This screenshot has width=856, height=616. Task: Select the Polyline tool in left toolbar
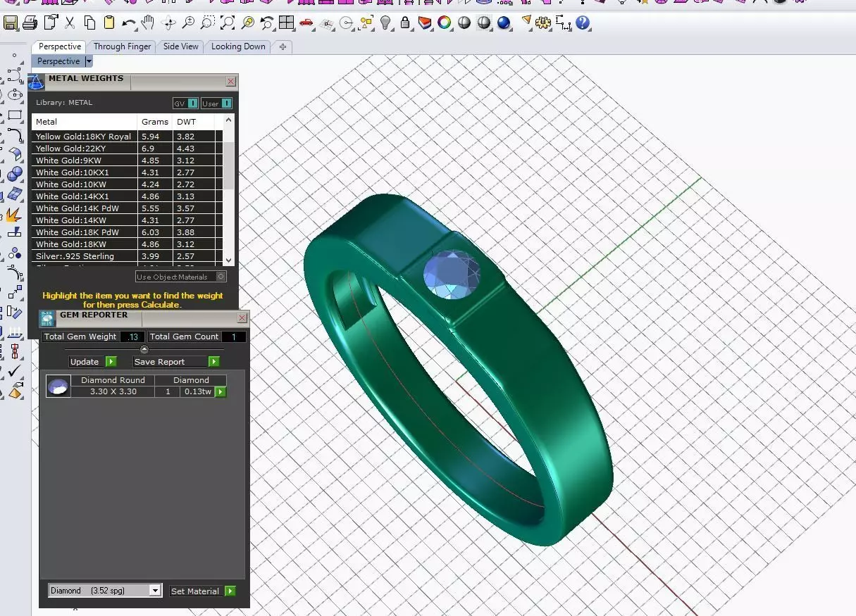(x=14, y=74)
